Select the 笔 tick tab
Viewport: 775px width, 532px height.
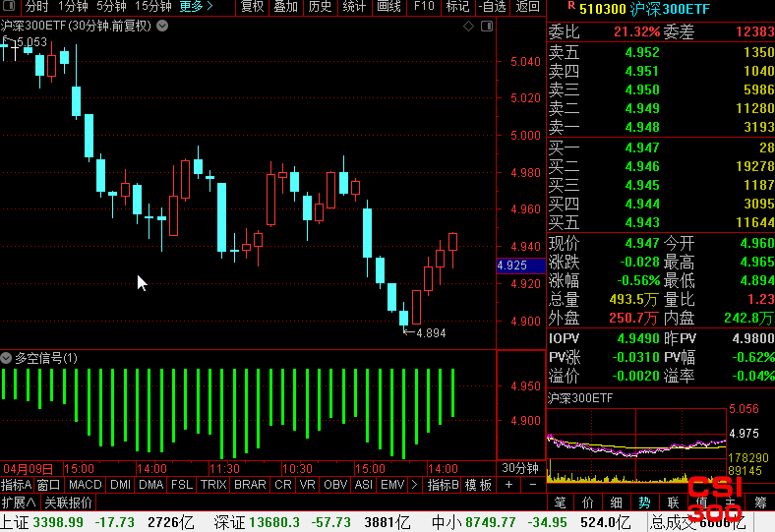[x=560, y=502]
